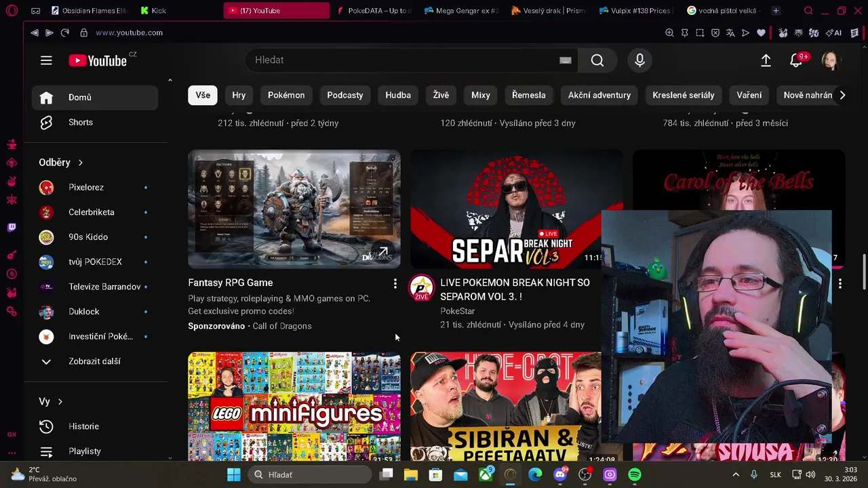Viewport: 868px width, 488px height.
Task: Open the Duklock subscription
Action: (x=95, y=312)
